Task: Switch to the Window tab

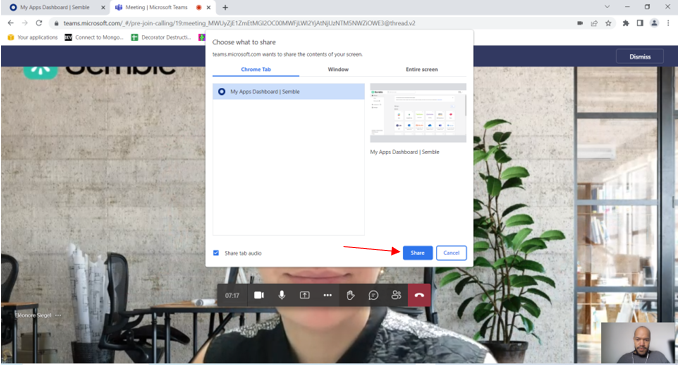Action: (338, 69)
